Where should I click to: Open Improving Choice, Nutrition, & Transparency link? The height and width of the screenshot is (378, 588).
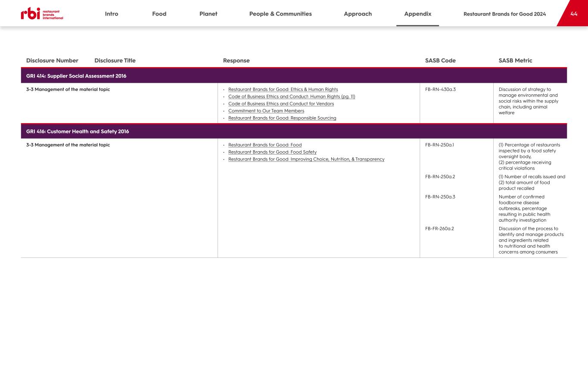306,159
